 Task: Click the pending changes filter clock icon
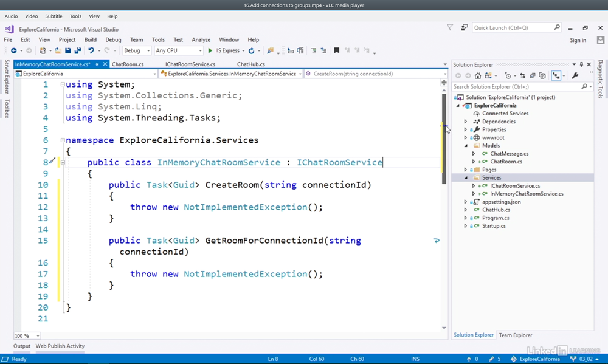[508, 75]
